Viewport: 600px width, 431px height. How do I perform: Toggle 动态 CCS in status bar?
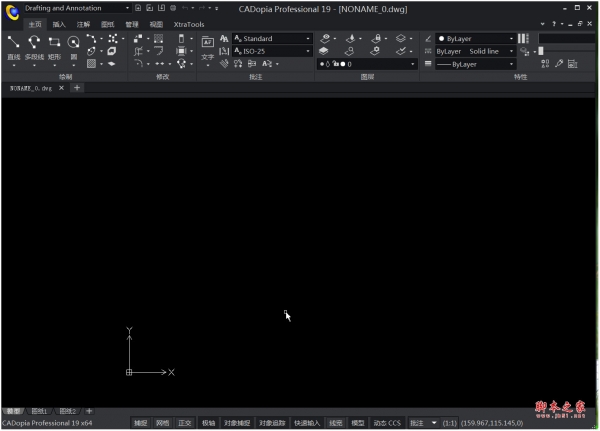pyautogui.click(x=387, y=423)
